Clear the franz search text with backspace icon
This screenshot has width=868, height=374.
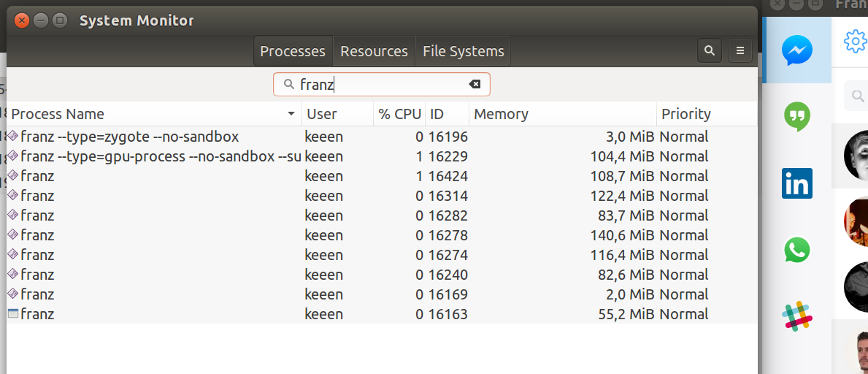475,84
